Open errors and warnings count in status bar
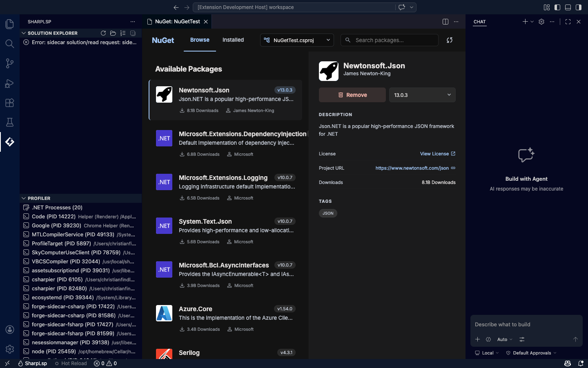Screen dimensions: 588x368 tap(105, 364)
